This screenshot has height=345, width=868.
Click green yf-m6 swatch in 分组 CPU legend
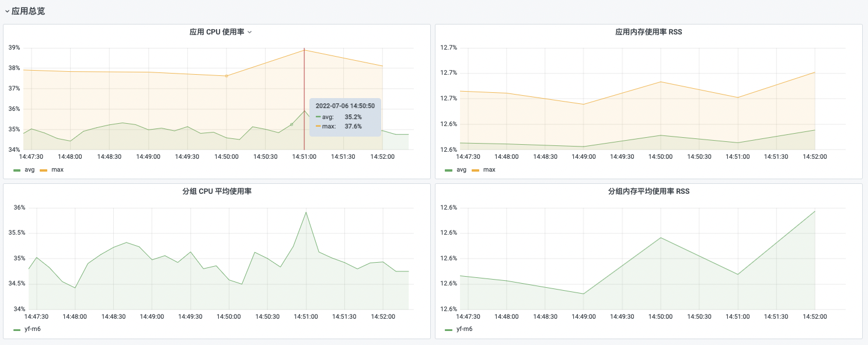pyautogui.click(x=17, y=330)
